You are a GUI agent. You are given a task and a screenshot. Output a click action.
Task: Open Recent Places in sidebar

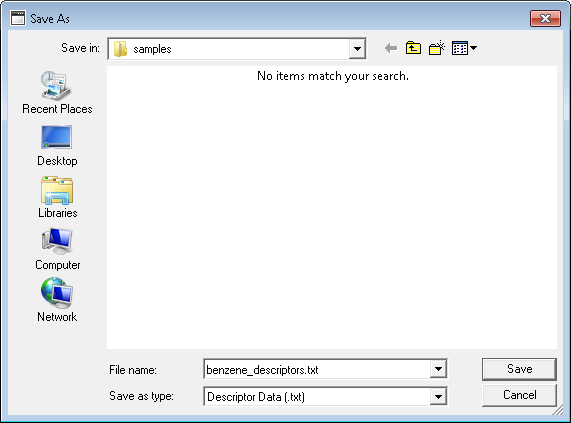point(57,92)
